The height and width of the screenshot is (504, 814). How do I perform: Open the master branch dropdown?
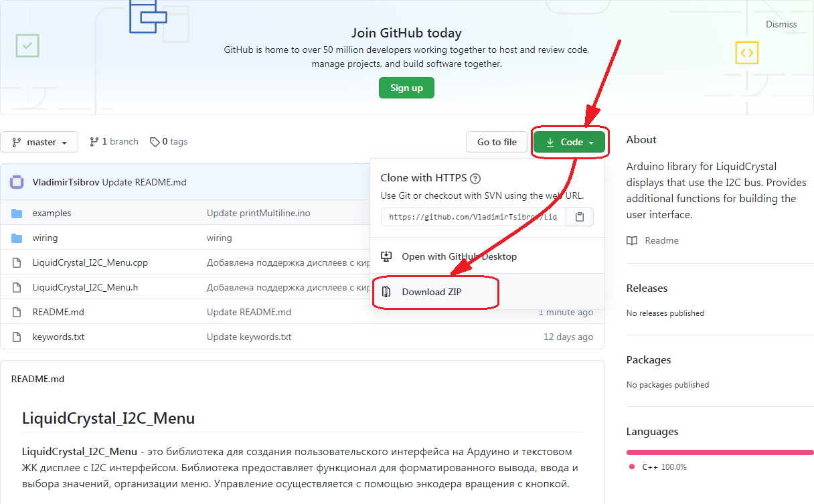point(39,142)
